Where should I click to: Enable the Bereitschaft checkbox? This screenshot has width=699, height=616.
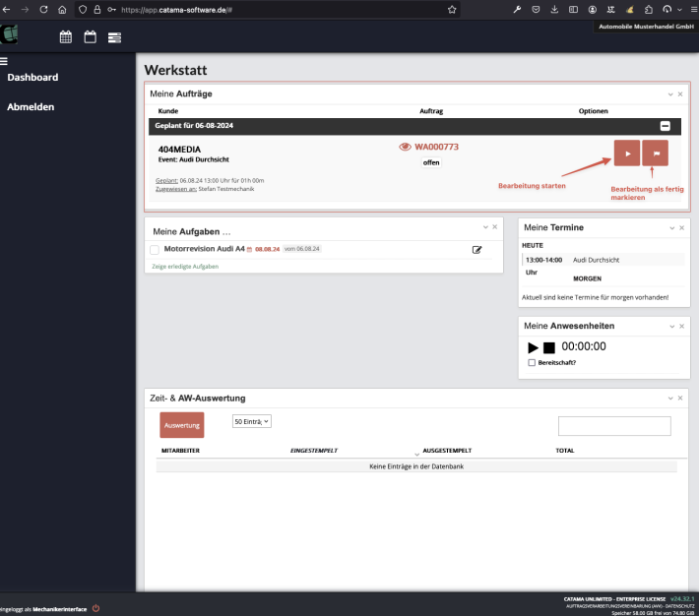(533, 362)
